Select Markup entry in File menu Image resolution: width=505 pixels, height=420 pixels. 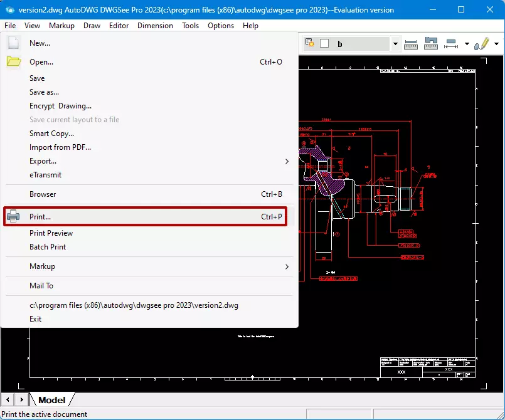point(148,266)
